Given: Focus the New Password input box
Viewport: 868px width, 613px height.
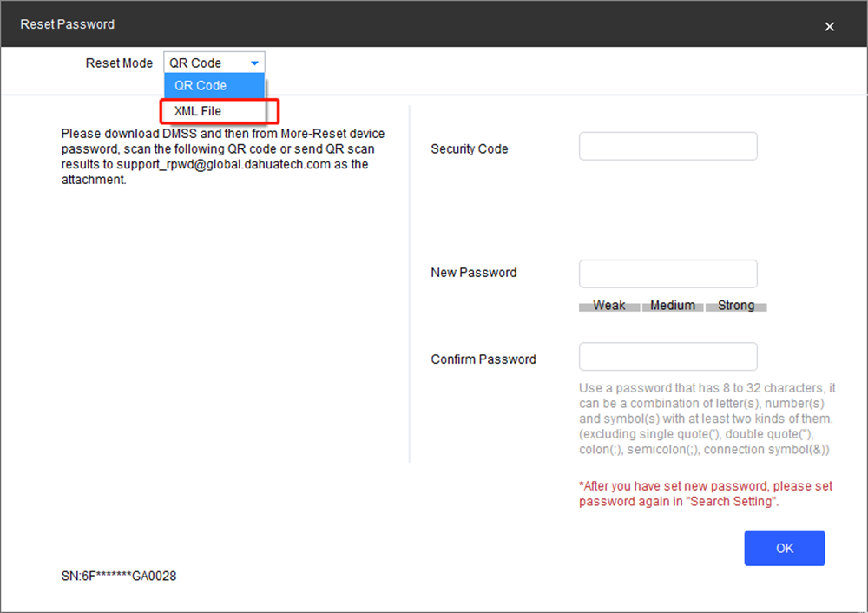Looking at the screenshot, I should coord(667,274).
